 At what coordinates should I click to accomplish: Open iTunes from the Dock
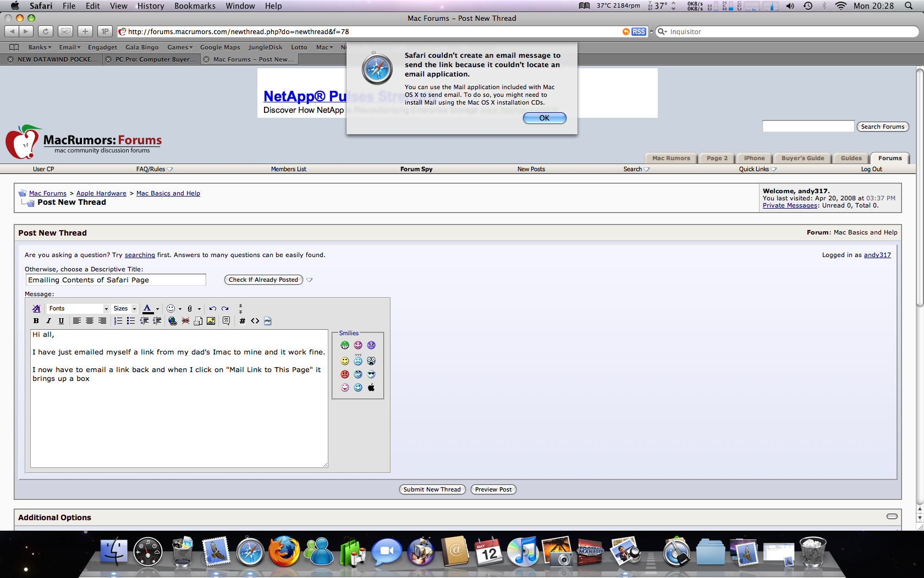tap(522, 552)
